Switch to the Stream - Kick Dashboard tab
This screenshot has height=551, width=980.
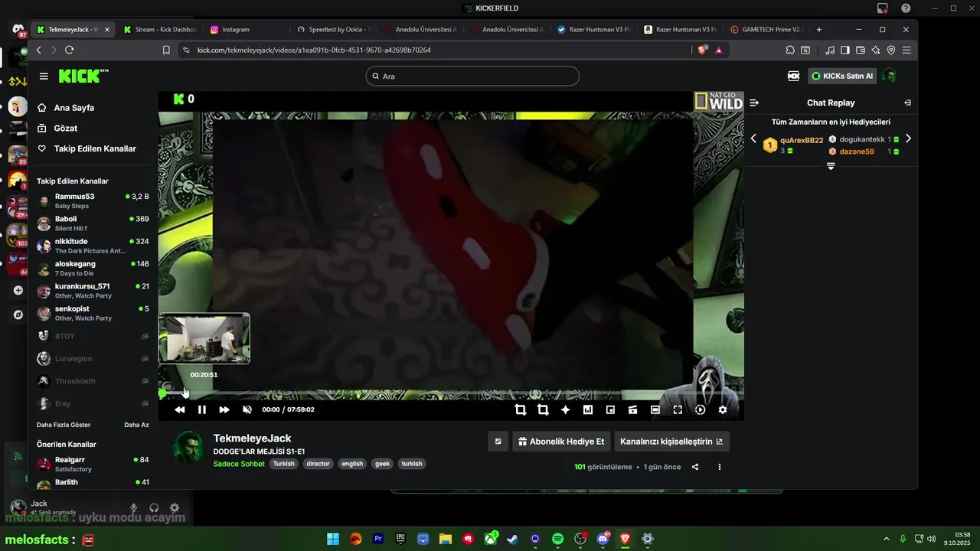(161, 29)
